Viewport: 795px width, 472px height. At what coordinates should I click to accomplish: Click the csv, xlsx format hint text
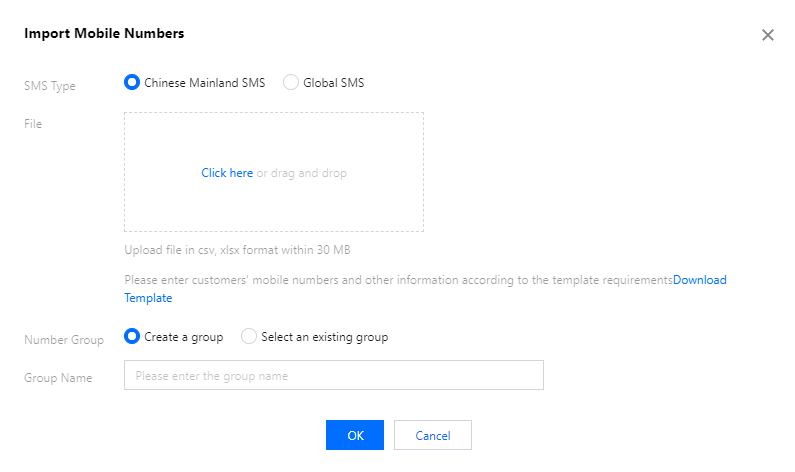[x=237, y=249]
